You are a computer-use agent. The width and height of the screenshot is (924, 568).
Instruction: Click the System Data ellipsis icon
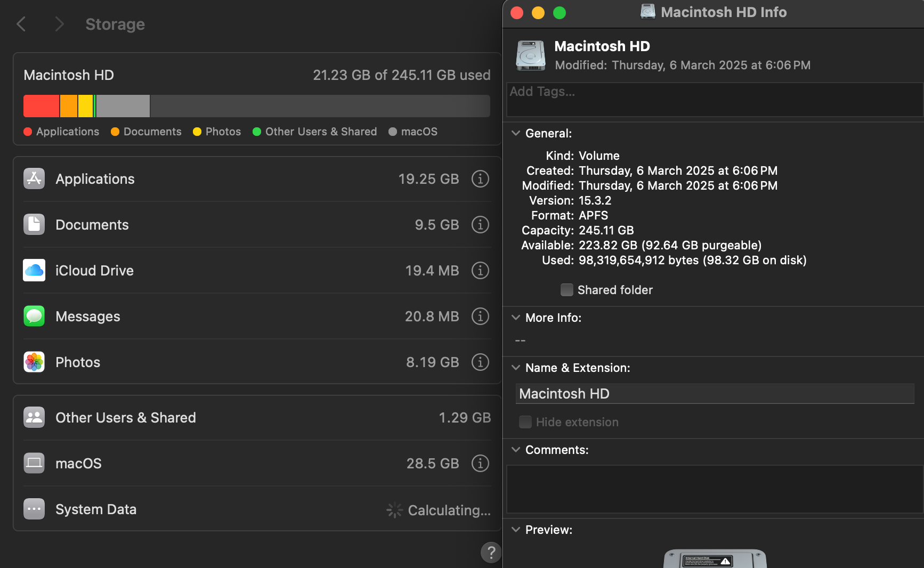click(34, 509)
